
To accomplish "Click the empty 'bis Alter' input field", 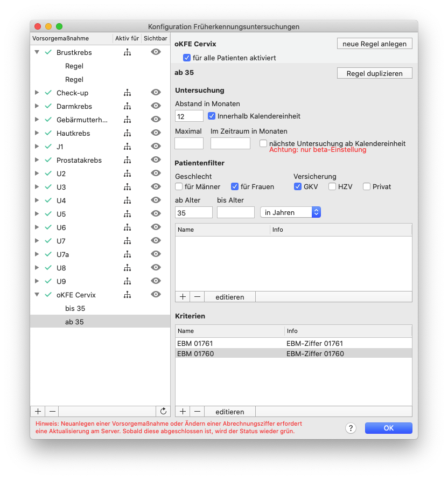I will tap(236, 213).
